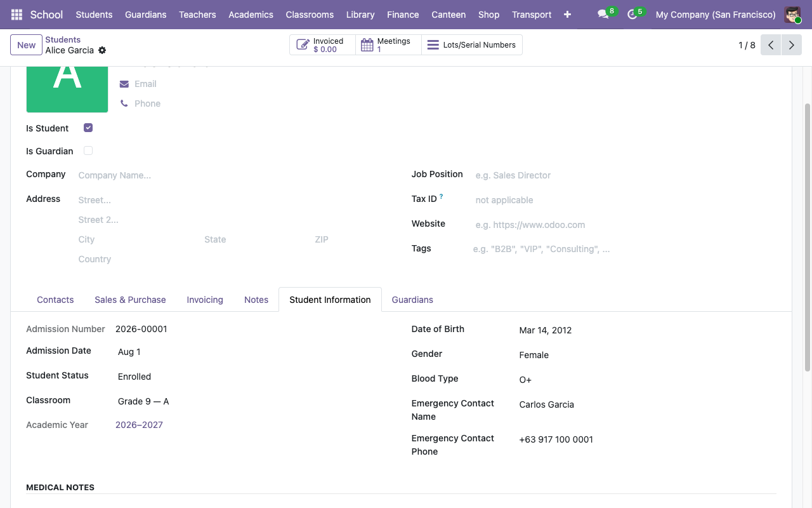Edit the Emergency Contact Name Carlos Garcia
Image resolution: width=812 pixels, height=508 pixels.
click(646, 404)
